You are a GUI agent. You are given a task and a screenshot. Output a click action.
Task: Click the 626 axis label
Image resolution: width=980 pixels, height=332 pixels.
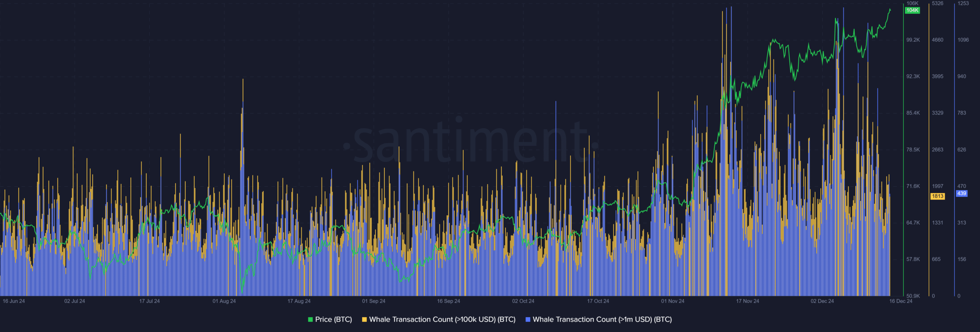tap(962, 149)
